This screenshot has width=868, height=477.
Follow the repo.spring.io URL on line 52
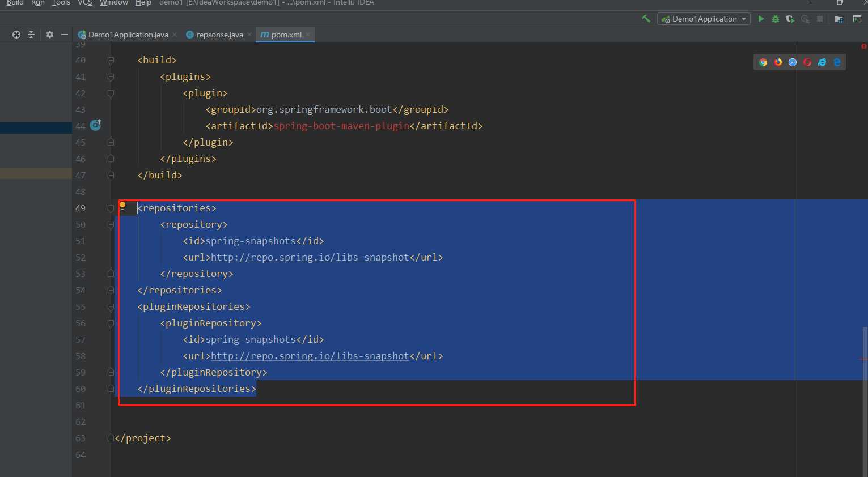(310, 258)
